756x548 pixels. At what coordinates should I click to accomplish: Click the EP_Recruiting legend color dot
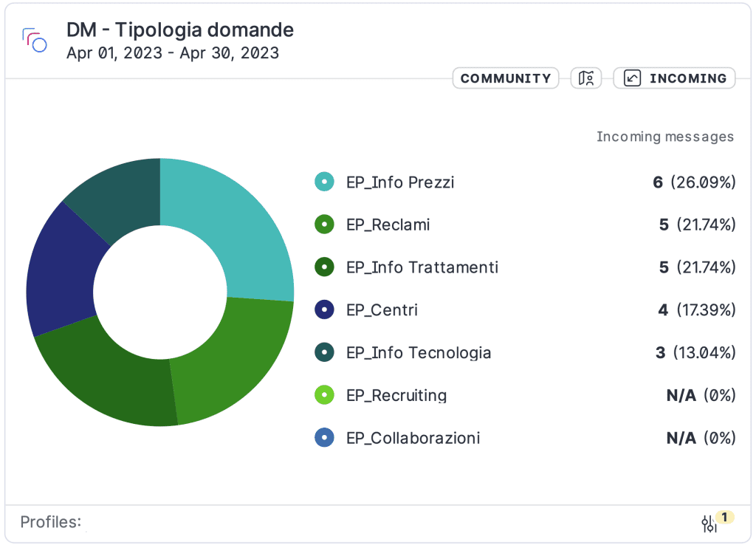(325, 394)
